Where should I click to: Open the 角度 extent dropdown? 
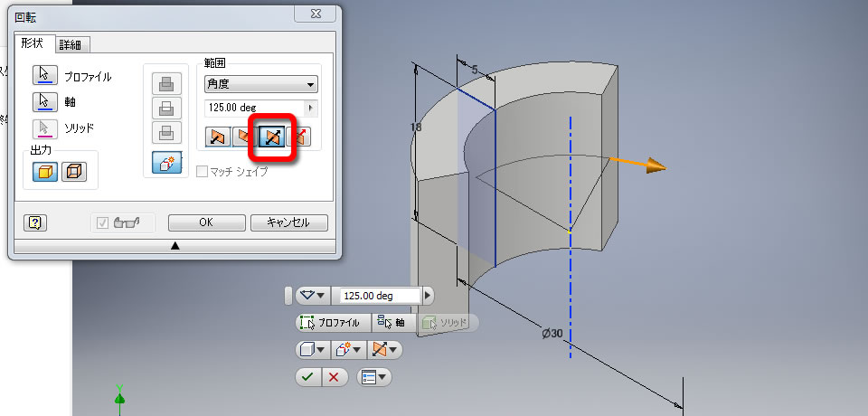(260, 84)
